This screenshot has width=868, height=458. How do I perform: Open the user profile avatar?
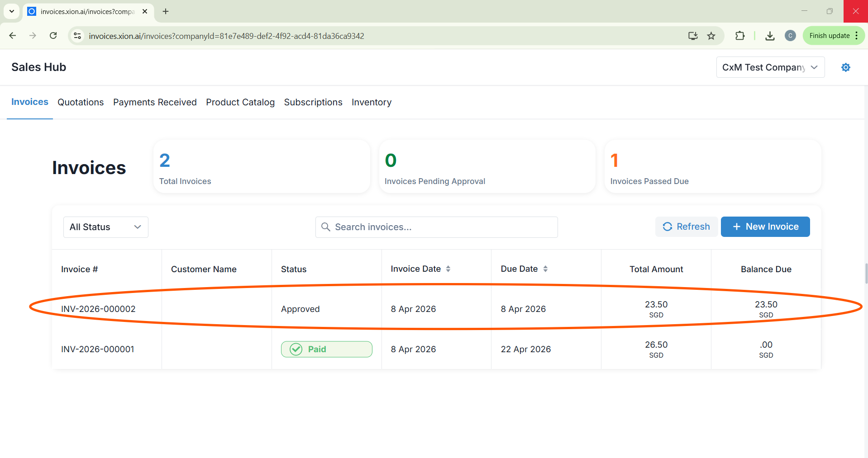coord(790,36)
